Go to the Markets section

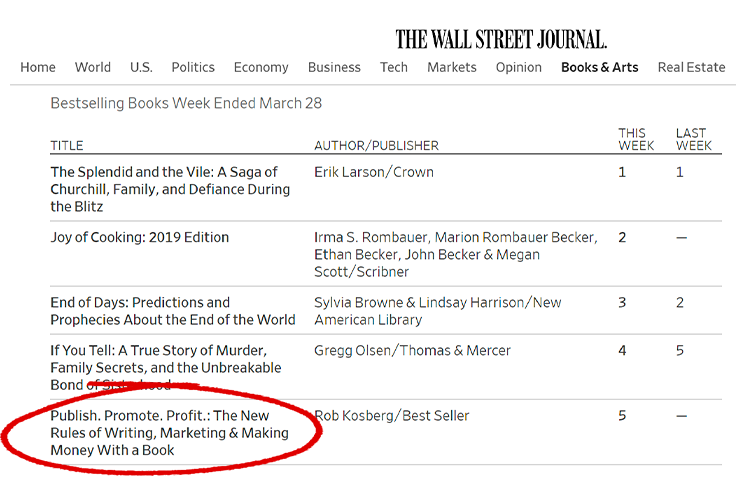(452, 68)
